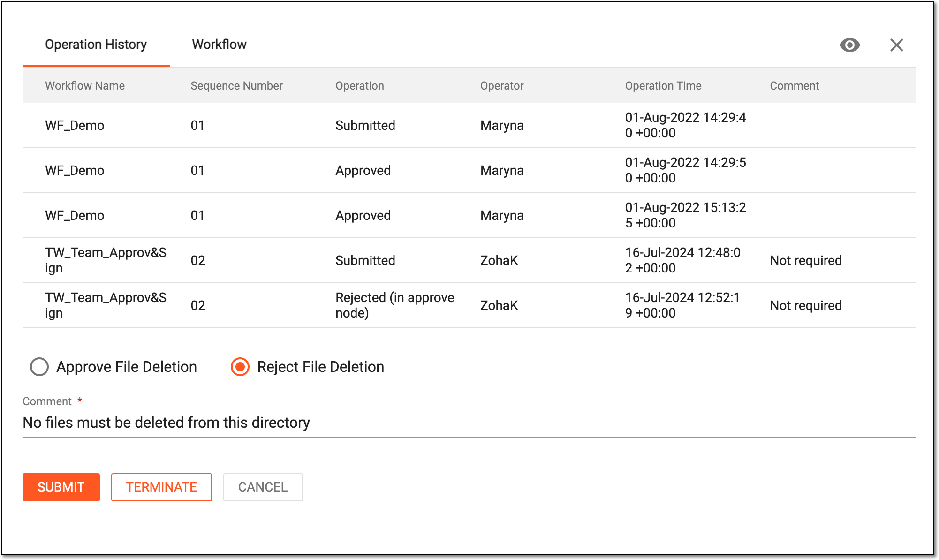Image resolution: width=939 pixels, height=560 pixels.
Task: Click the Comment input field
Action: [469, 423]
